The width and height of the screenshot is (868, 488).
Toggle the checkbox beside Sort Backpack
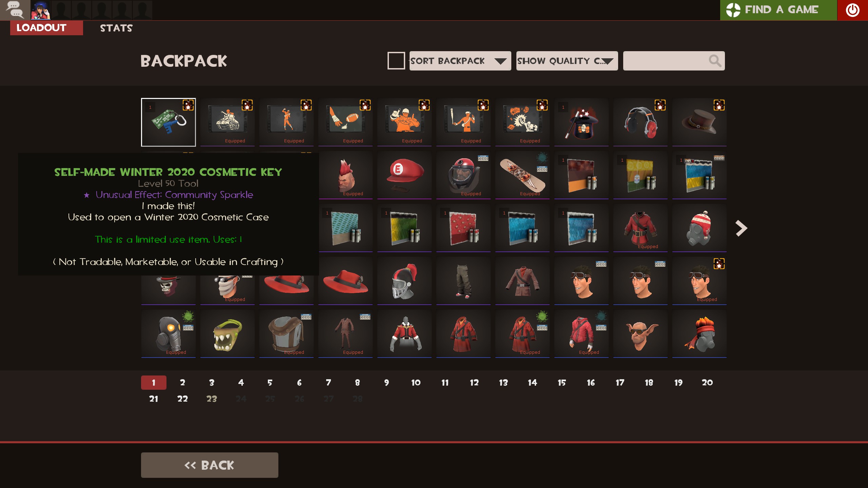click(396, 61)
